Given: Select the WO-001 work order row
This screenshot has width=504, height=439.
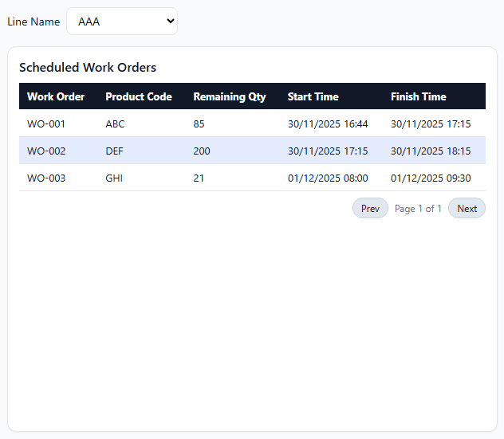Looking at the screenshot, I should pos(46,124).
